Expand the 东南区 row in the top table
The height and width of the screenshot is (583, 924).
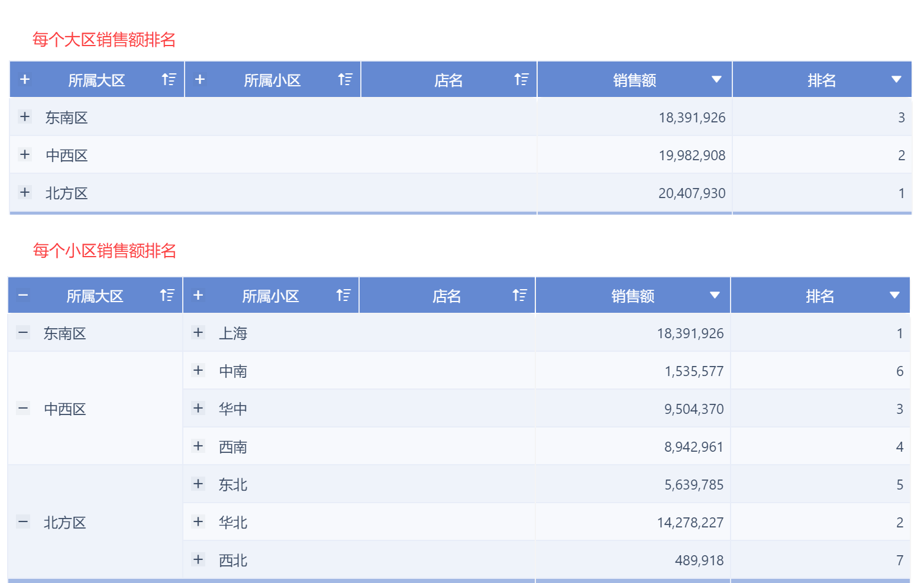(25, 116)
